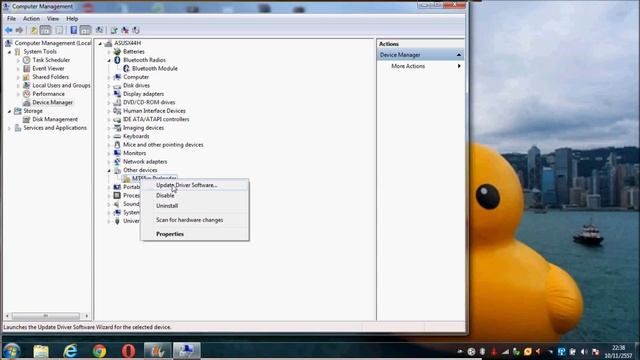The height and width of the screenshot is (360, 640).
Task: Expand the Disk drives category arrow
Action: [109, 86]
